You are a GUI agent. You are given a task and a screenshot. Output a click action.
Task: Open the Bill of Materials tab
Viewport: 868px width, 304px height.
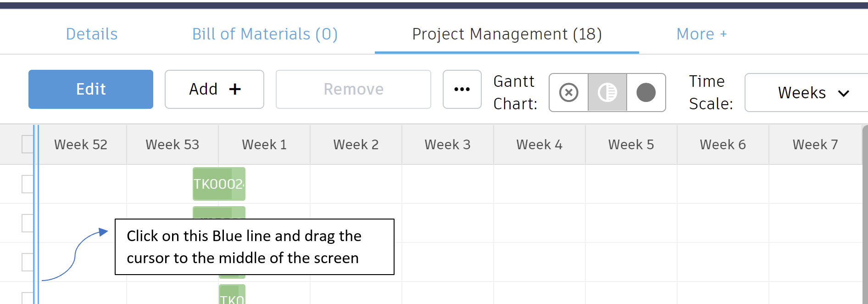coord(265,34)
